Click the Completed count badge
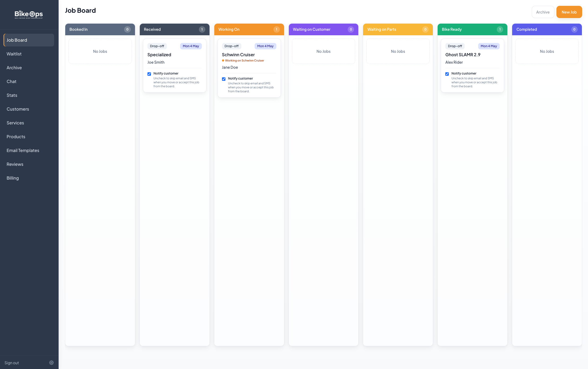 point(574,29)
